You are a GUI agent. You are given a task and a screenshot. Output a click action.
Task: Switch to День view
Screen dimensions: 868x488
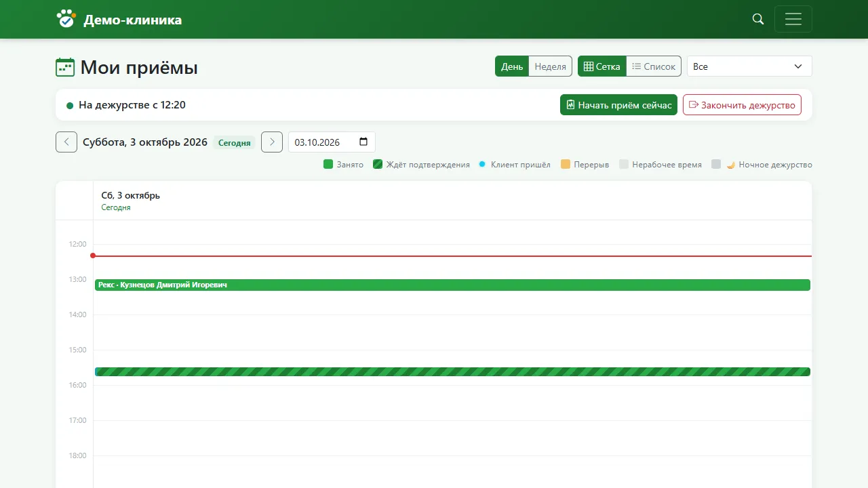[512, 66]
